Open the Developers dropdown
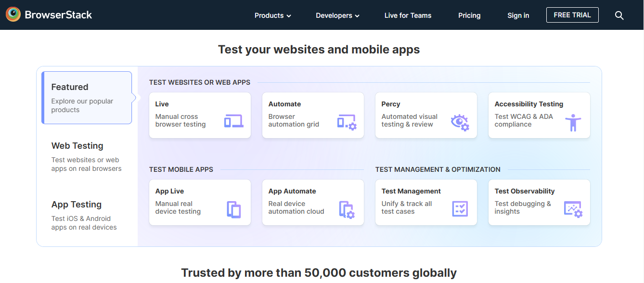 [x=337, y=15]
